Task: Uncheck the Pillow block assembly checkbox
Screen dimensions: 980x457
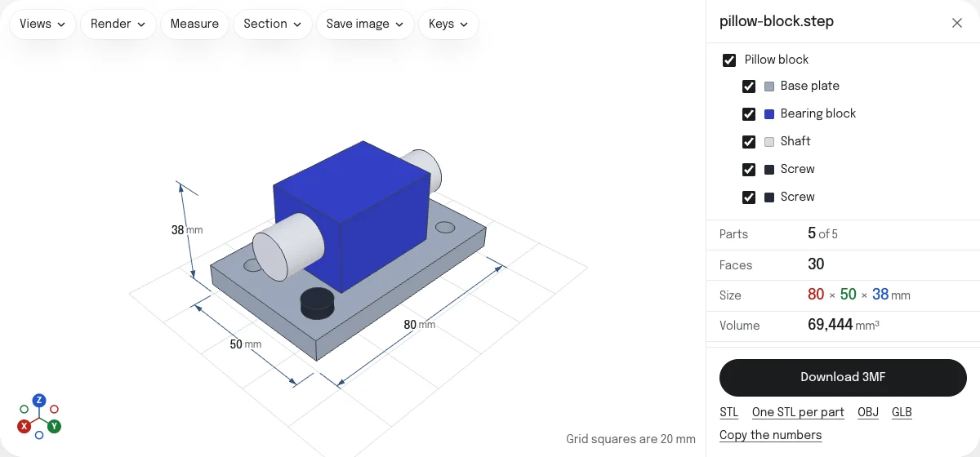Action: [729, 60]
